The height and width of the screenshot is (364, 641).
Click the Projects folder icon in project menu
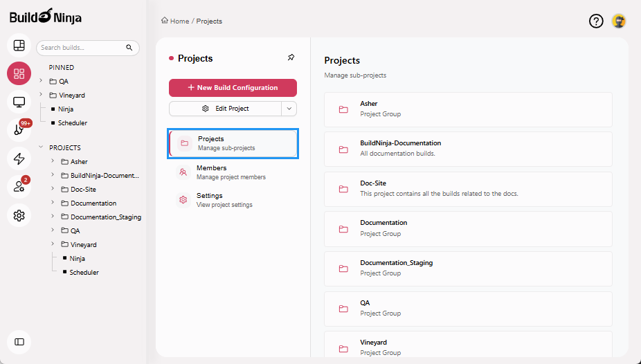[184, 143]
